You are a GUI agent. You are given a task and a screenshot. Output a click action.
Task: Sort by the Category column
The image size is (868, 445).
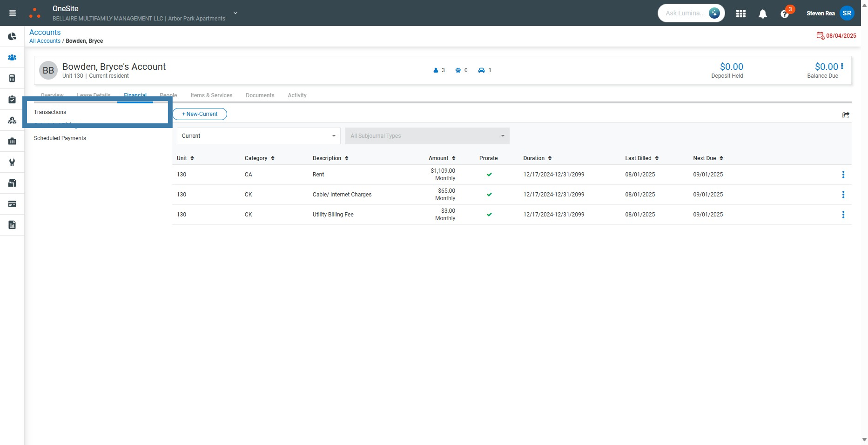(x=260, y=158)
